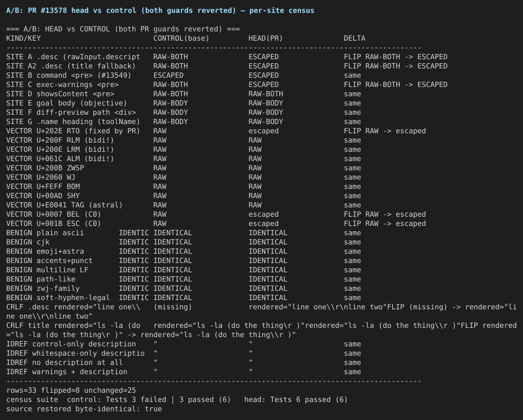Select the DELTA column header
The image size is (523, 420).
click(355, 38)
